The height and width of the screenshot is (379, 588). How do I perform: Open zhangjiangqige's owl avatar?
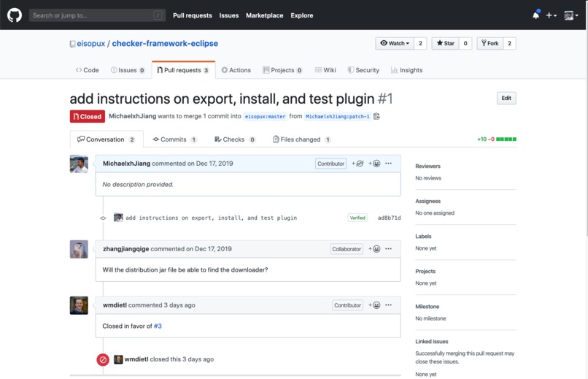(79, 249)
